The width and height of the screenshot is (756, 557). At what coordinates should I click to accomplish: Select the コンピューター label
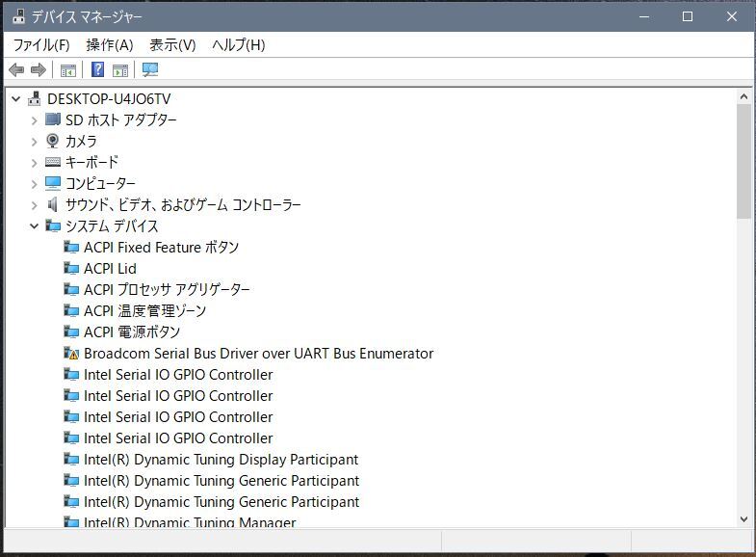(100, 184)
